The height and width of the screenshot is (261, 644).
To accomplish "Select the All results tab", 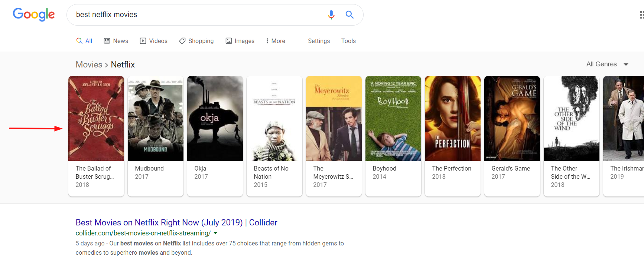I will 84,41.
